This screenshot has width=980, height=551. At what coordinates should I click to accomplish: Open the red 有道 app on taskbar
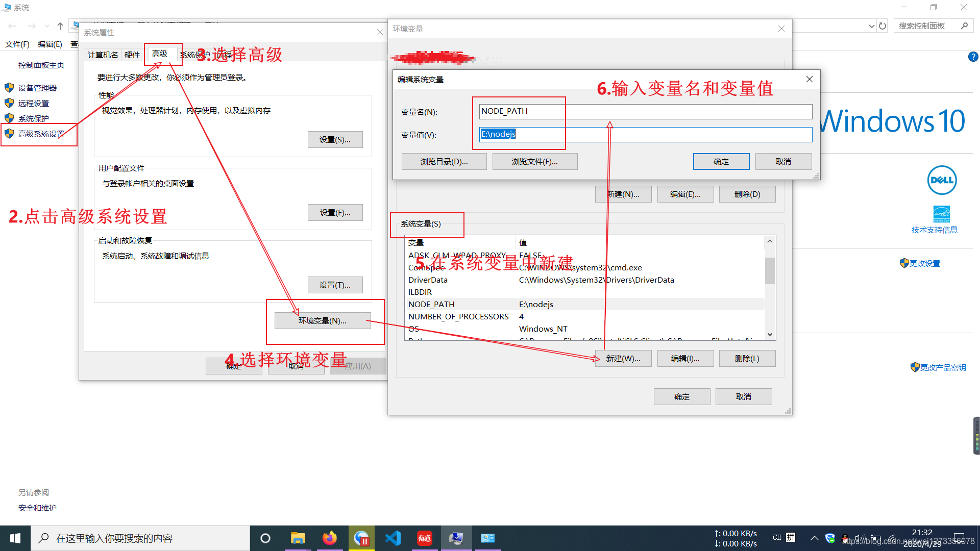click(x=425, y=538)
